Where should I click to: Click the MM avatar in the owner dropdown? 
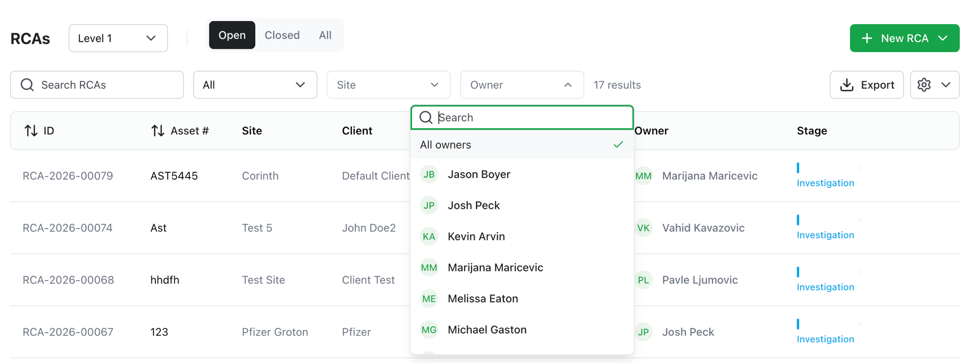[429, 267]
